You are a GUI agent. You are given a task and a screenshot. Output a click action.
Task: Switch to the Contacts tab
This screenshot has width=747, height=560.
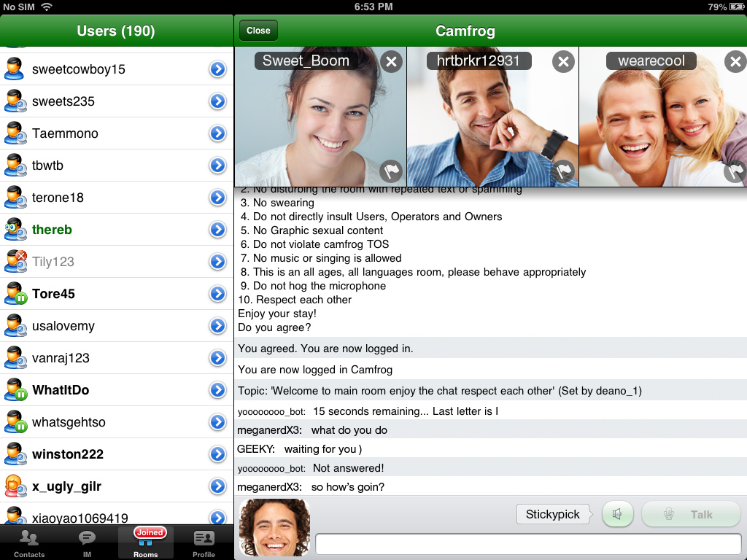[x=29, y=542]
